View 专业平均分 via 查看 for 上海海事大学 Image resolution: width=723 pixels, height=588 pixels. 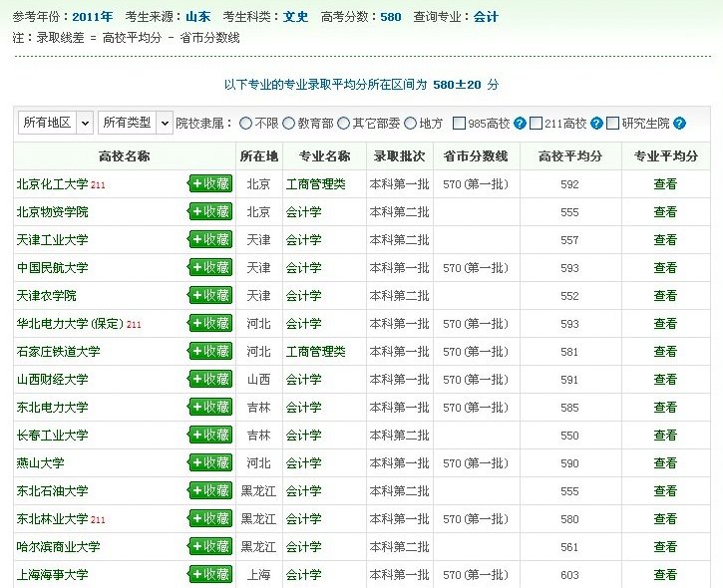click(665, 575)
